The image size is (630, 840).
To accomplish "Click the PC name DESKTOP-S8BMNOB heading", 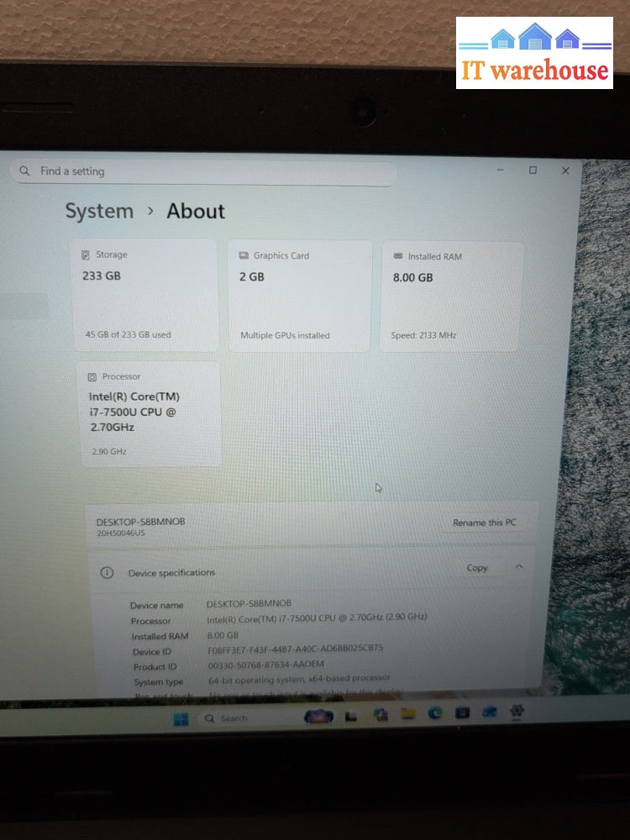I will point(141,522).
